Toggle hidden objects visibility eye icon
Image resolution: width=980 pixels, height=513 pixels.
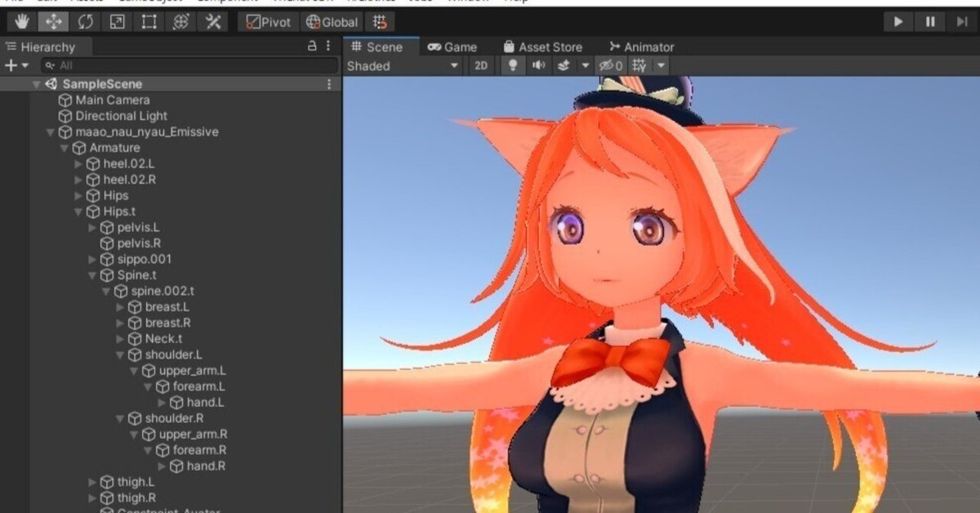click(x=611, y=66)
